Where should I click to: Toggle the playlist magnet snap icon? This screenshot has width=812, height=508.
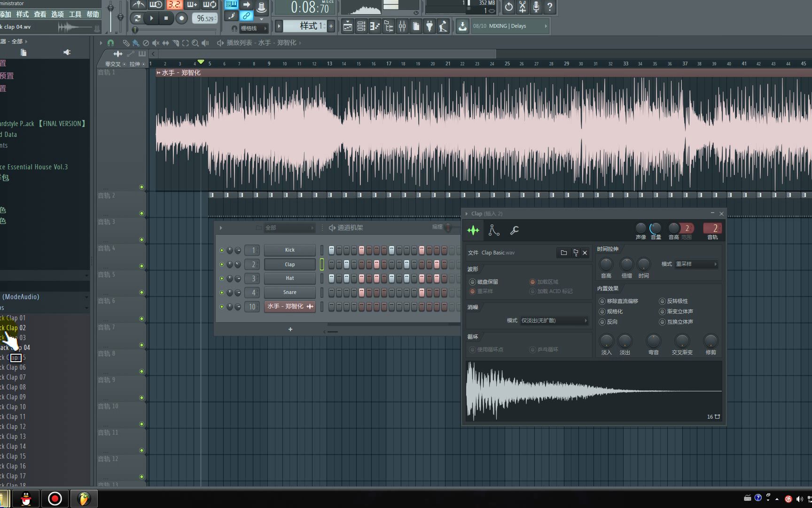click(110, 43)
